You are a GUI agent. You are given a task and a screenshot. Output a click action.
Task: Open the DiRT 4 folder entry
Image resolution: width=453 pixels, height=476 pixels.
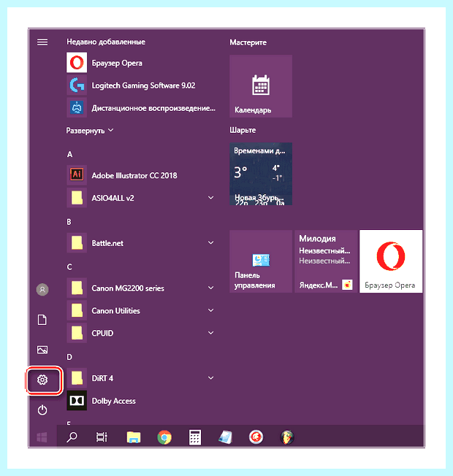click(x=141, y=378)
